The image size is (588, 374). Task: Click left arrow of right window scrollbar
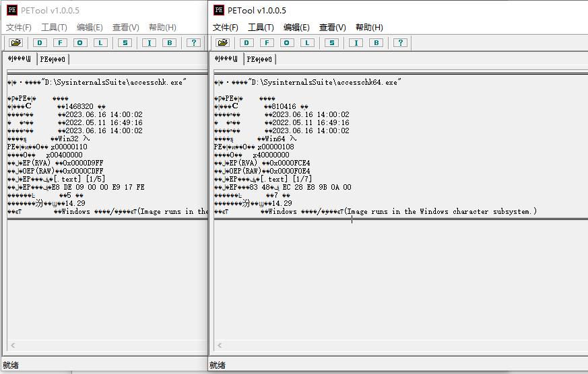(x=220, y=345)
